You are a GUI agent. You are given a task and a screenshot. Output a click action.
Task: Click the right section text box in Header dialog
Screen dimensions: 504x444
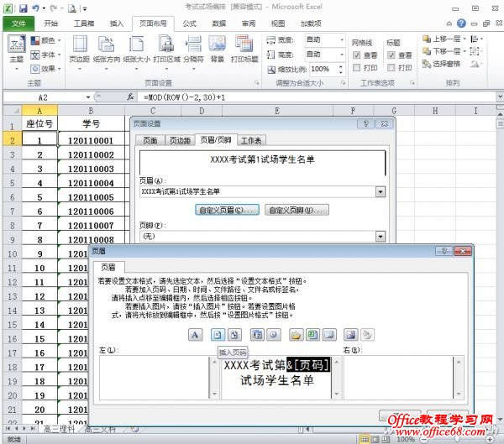coord(399,378)
